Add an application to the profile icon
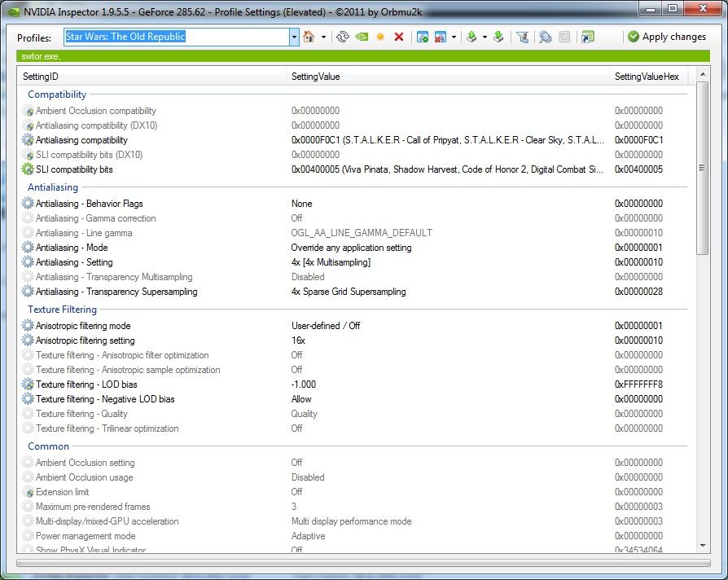728x580 pixels. (423, 37)
